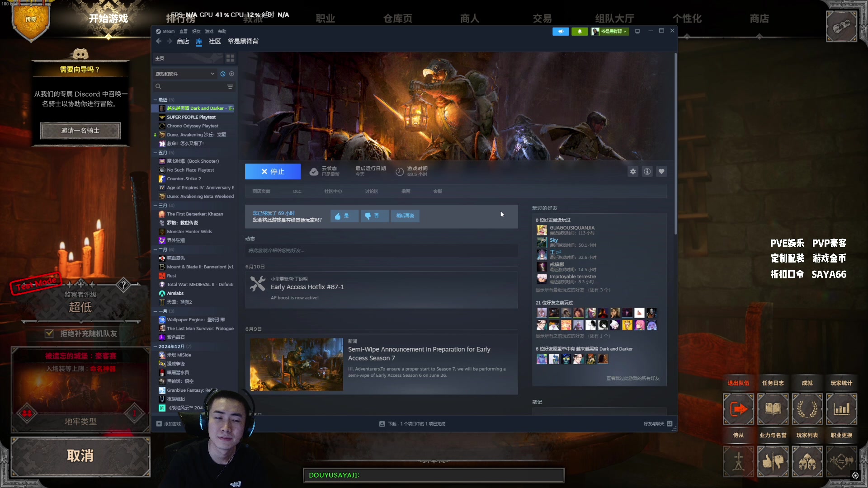The height and width of the screenshot is (488, 868).
Task: Open the Steam notifications bell
Action: pyautogui.click(x=580, y=31)
